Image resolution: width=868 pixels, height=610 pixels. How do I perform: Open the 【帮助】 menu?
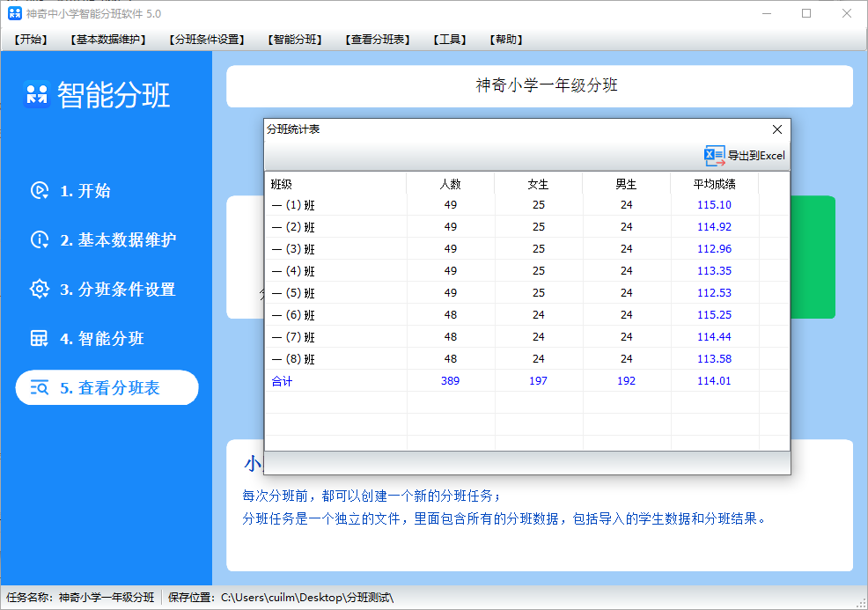506,40
